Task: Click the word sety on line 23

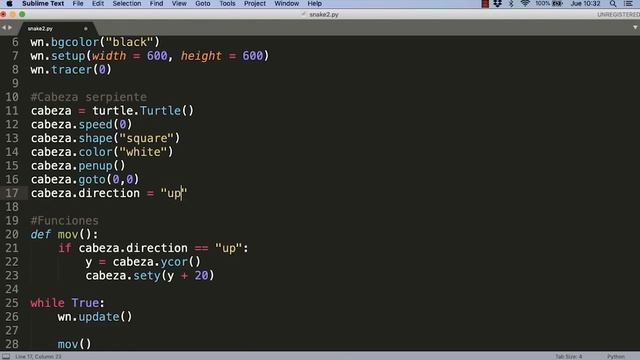Action: (x=147, y=276)
